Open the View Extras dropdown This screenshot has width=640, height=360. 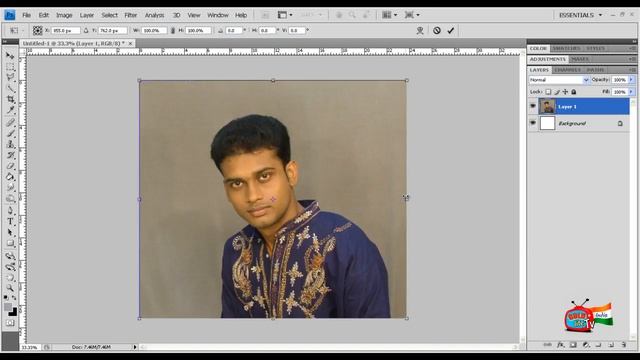(285, 15)
